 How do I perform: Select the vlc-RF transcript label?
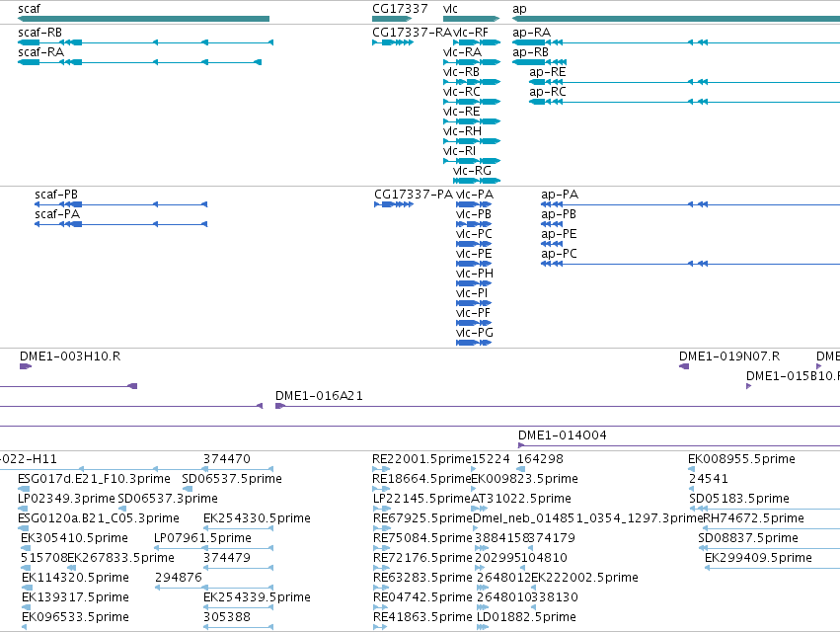tap(471, 33)
